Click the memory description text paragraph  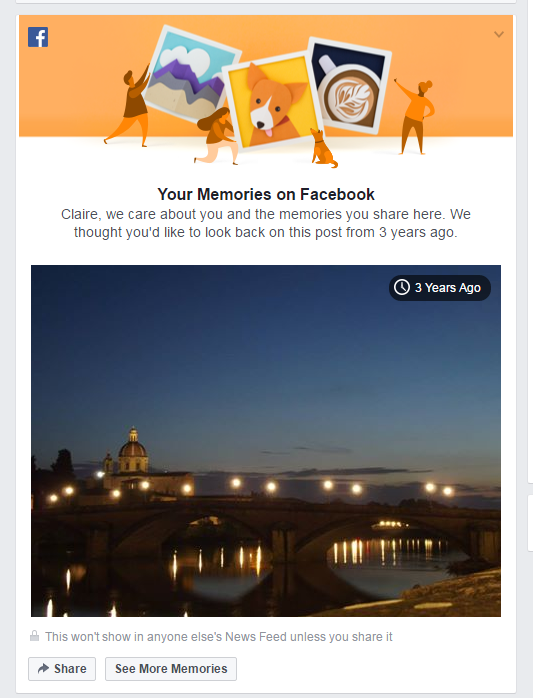pyautogui.click(x=266, y=223)
